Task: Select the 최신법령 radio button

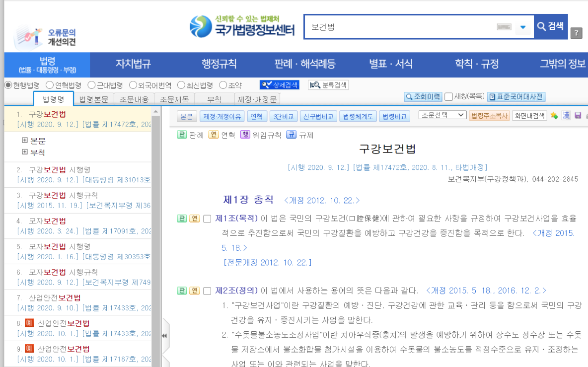Action: point(181,85)
